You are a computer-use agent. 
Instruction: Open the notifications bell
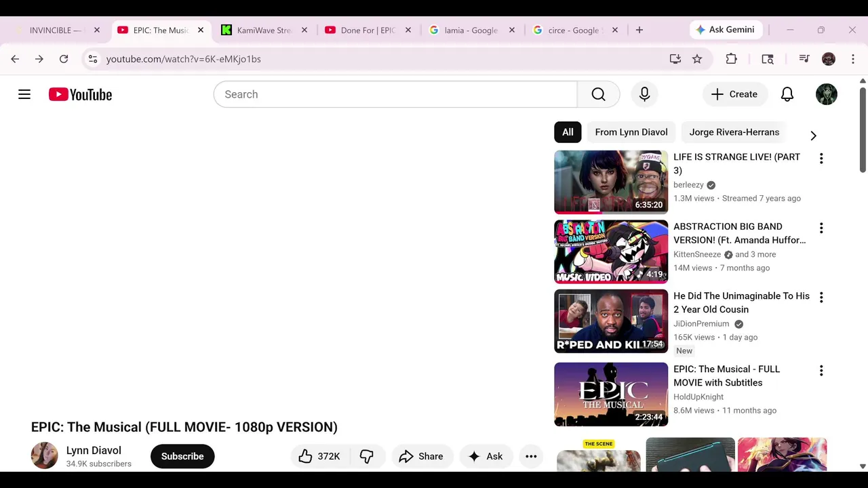pyautogui.click(x=787, y=94)
